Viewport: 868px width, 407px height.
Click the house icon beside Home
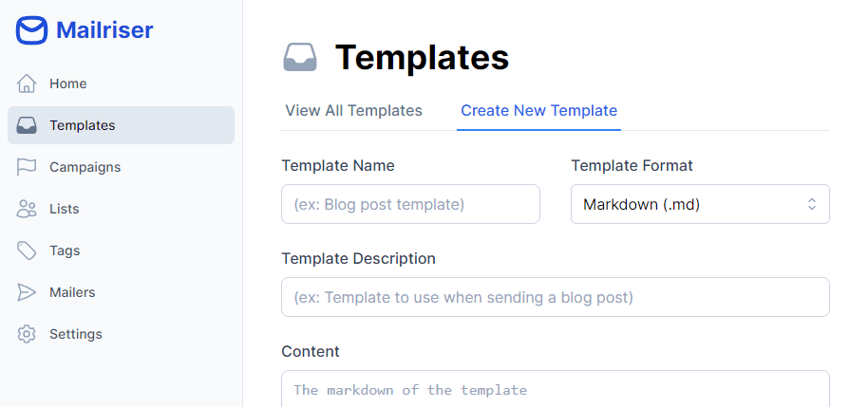(27, 83)
